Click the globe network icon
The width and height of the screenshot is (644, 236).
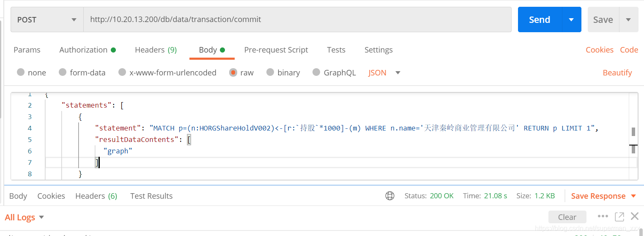point(390,196)
